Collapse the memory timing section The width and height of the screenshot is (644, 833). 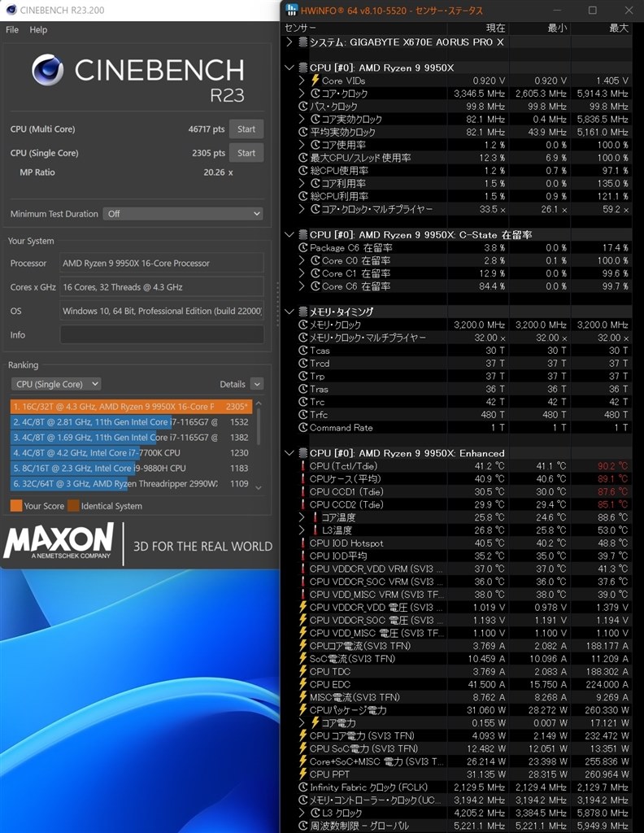[x=289, y=312]
